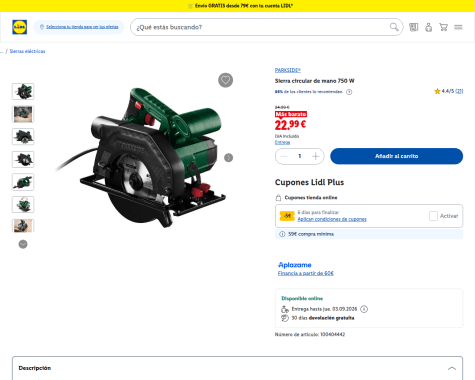Select third product thumbnail
This screenshot has height=380, width=475.
(23, 137)
